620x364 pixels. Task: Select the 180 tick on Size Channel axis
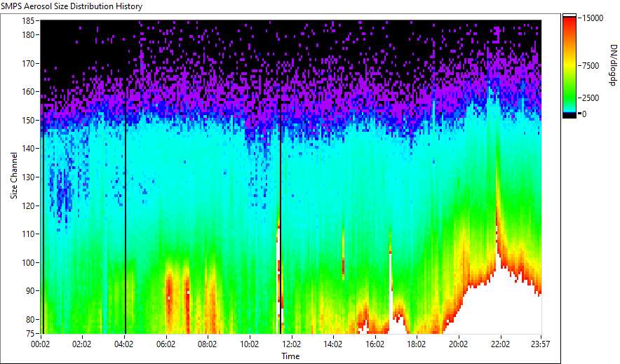tap(27, 35)
